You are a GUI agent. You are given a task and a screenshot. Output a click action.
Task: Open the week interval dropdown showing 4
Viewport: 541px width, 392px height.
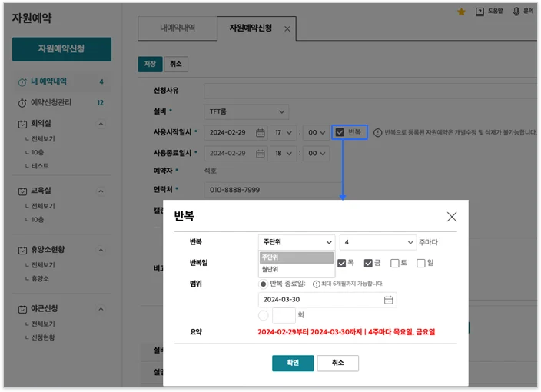[x=378, y=242]
